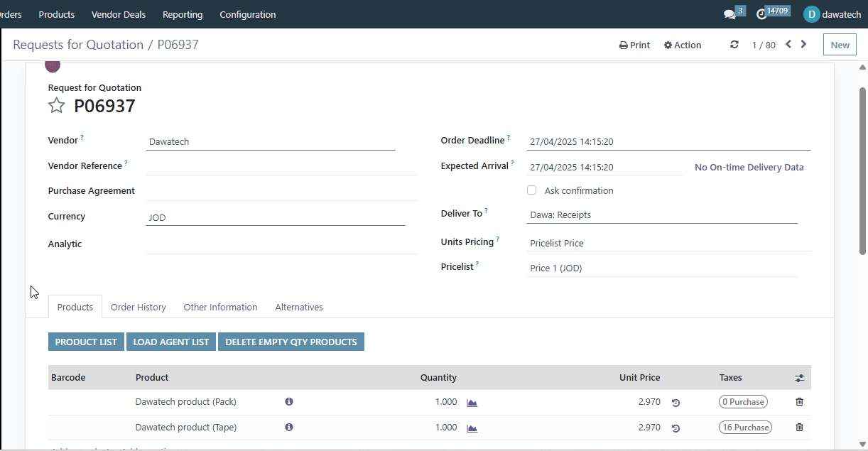Open the Analytic field dropdown
This screenshot has height=451, width=868.
282,244
